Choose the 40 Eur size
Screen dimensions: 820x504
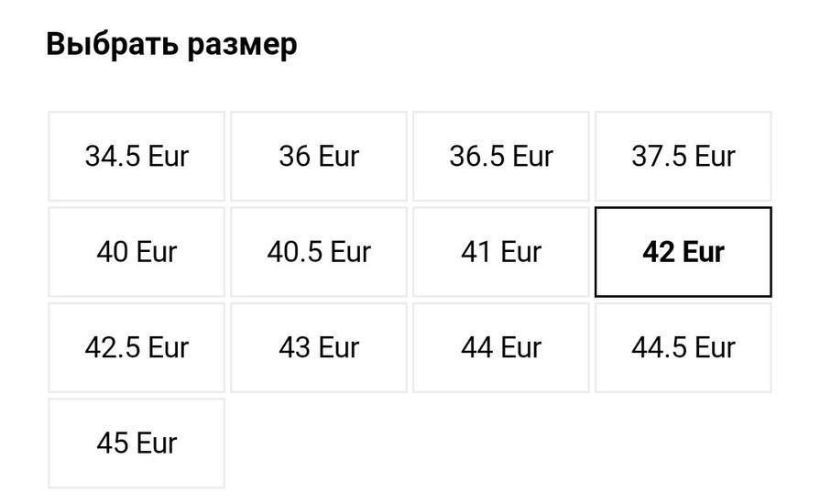click(x=137, y=252)
